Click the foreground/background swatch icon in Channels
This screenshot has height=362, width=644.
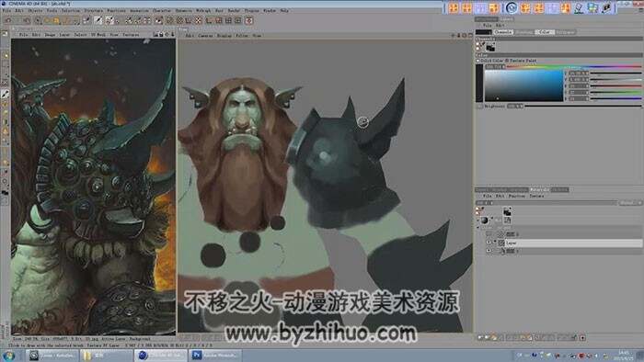pyautogui.click(x=490, y=48)
